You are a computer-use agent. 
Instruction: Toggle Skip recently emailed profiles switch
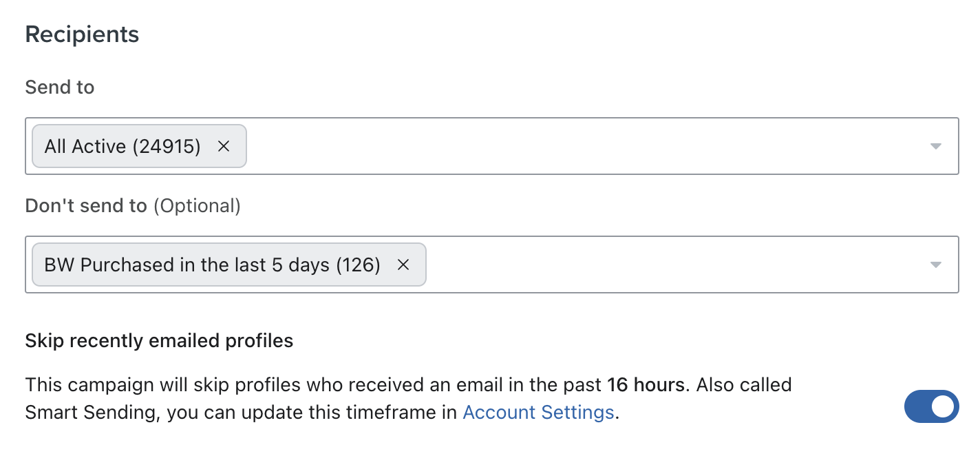[931, 406]
